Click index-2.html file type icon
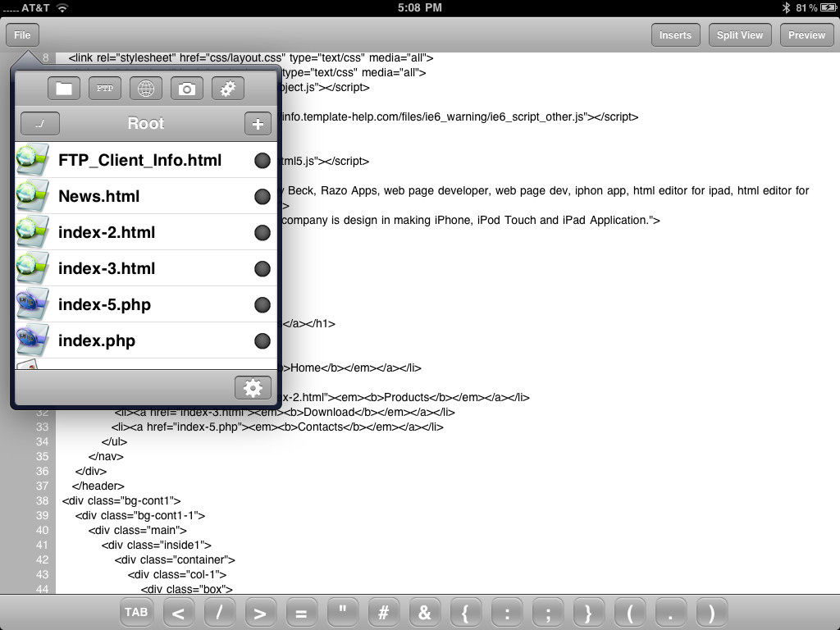 32,231
